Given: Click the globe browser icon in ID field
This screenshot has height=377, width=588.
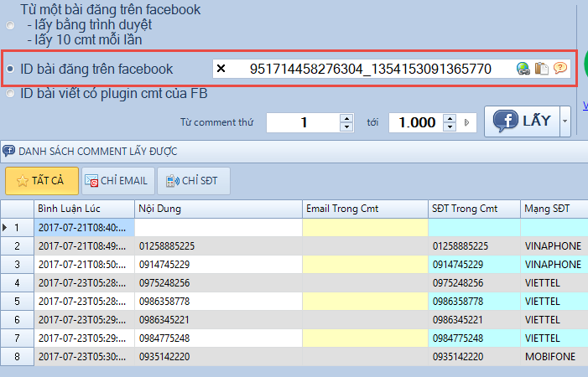Looking at the screenshot, I should [523, 69].
